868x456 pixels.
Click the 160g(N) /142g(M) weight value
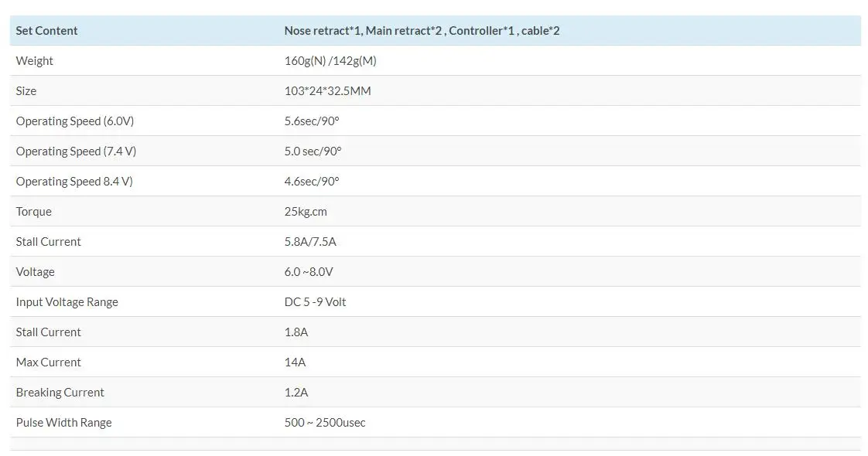(x=330, y=61)
